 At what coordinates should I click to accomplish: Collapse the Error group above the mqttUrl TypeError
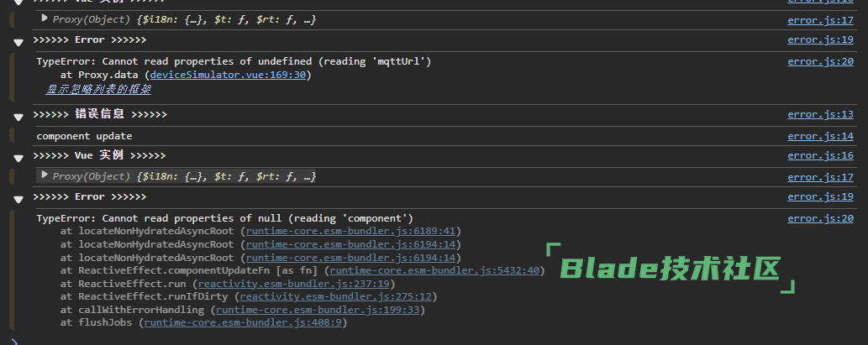pyautogui.click(x=18, y=41)
